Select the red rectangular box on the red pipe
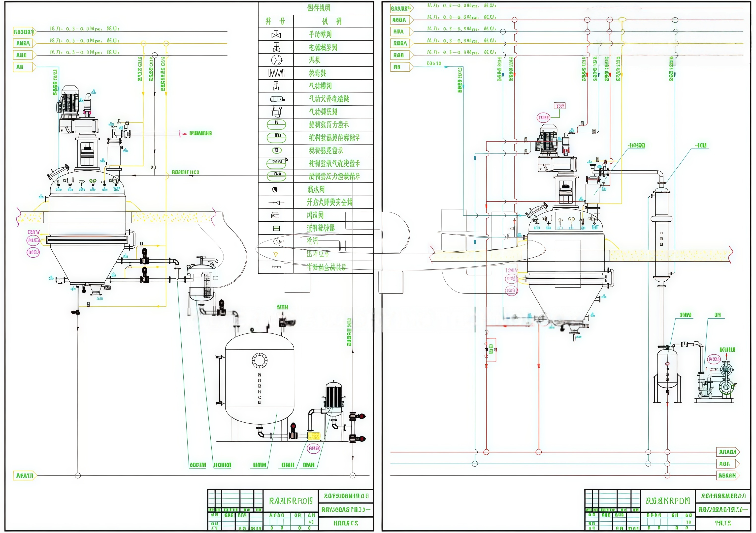The width and height of the screenshot is (756, 533). coord(491,349)
